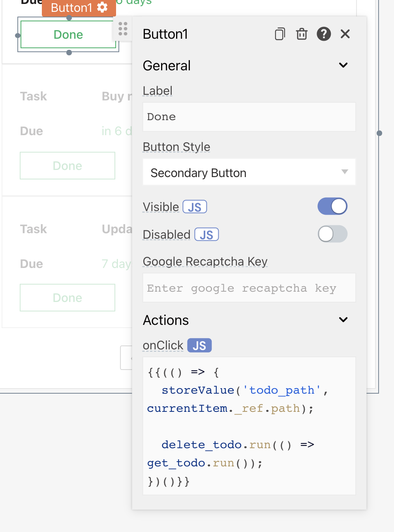The width and height of the screenshot is (394, 532).
Task: Click the selected Done button on the canvas
Action: pos(68,34)
